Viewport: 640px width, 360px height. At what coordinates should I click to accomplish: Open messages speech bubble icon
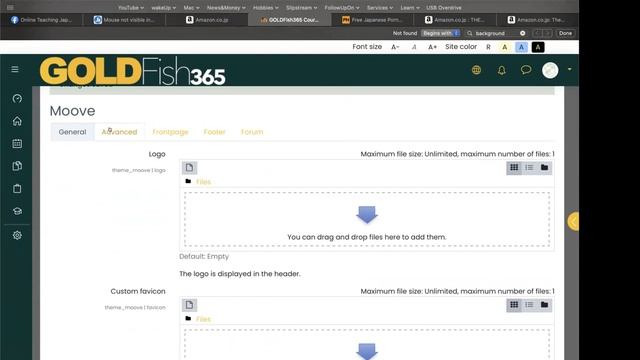point(526,70)
